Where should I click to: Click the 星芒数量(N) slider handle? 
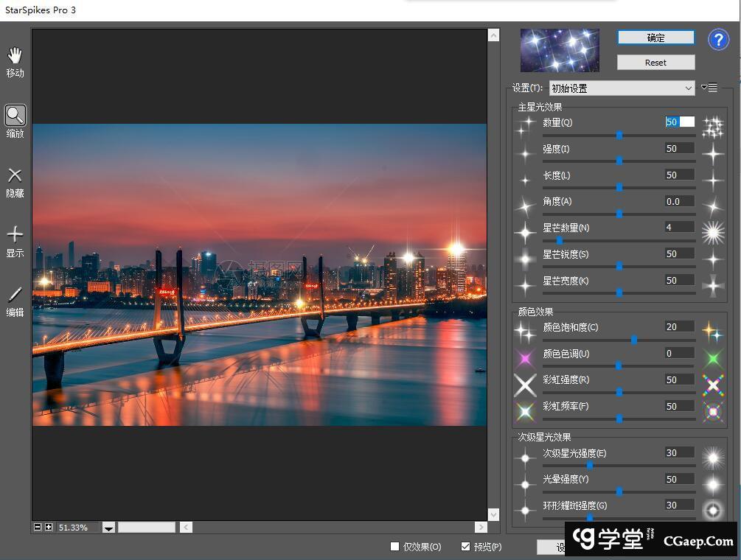[560, 240]
